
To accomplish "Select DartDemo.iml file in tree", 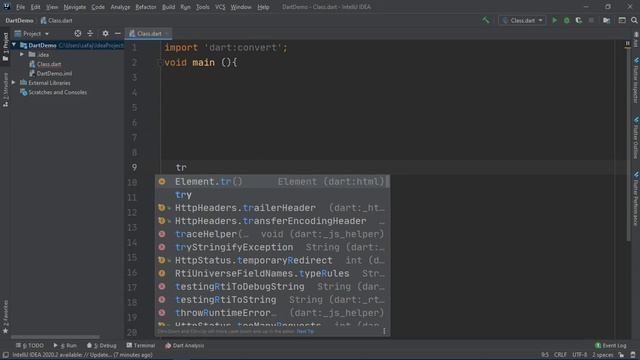I will click(x=50, y=73).
